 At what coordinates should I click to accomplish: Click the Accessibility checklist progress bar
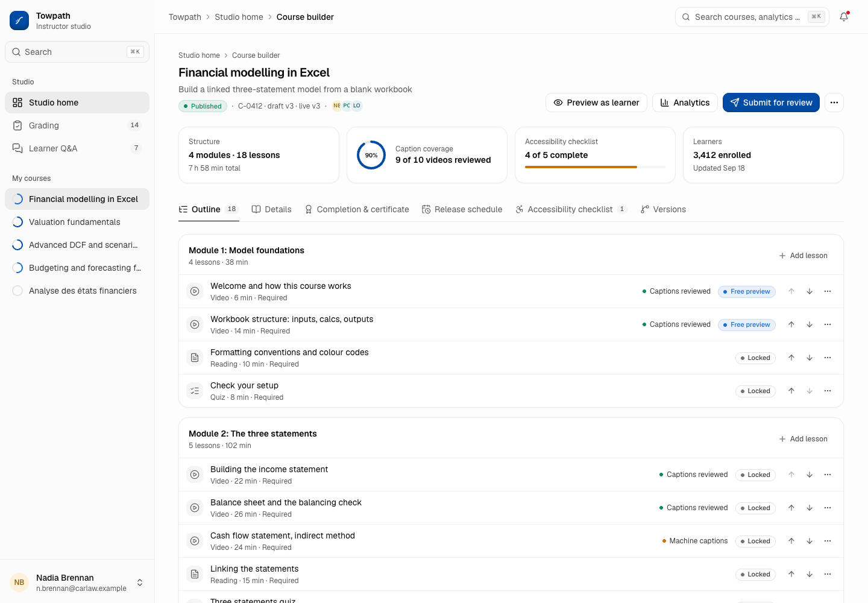pyautogui.click(x=595, y=167)
